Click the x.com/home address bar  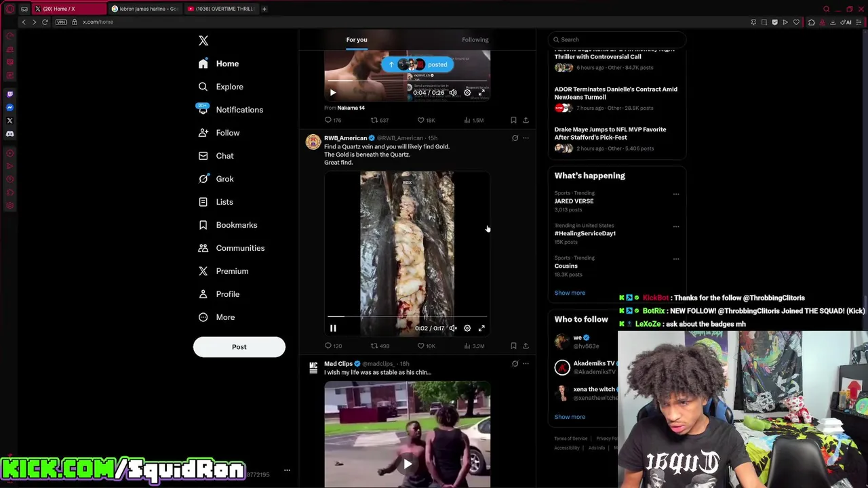pyautogui.click(x=98, y=22)
